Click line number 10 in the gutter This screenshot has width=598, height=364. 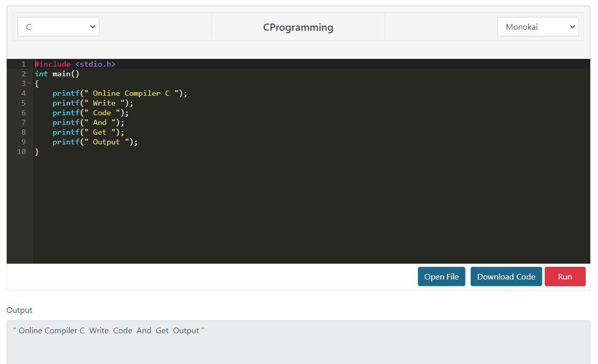click(23, 151)
